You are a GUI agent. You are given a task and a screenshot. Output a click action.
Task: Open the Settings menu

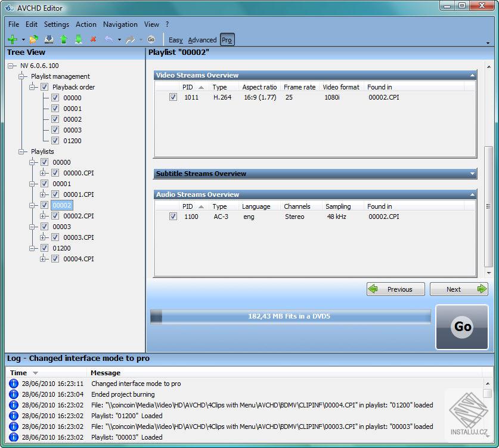[56, 24]
